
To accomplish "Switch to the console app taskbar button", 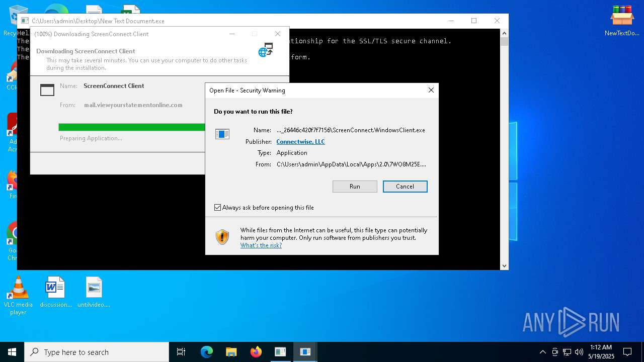I will [x=280, y=352].
